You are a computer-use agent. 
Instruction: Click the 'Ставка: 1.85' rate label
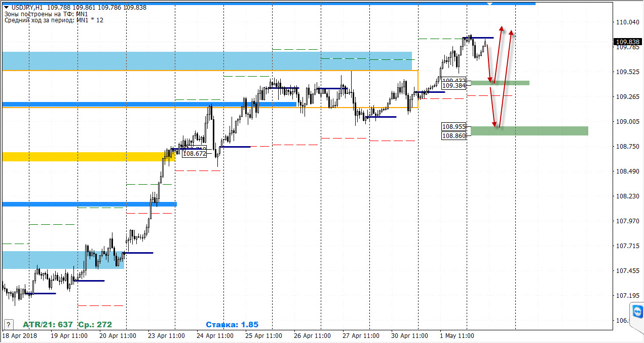point(232,324)
